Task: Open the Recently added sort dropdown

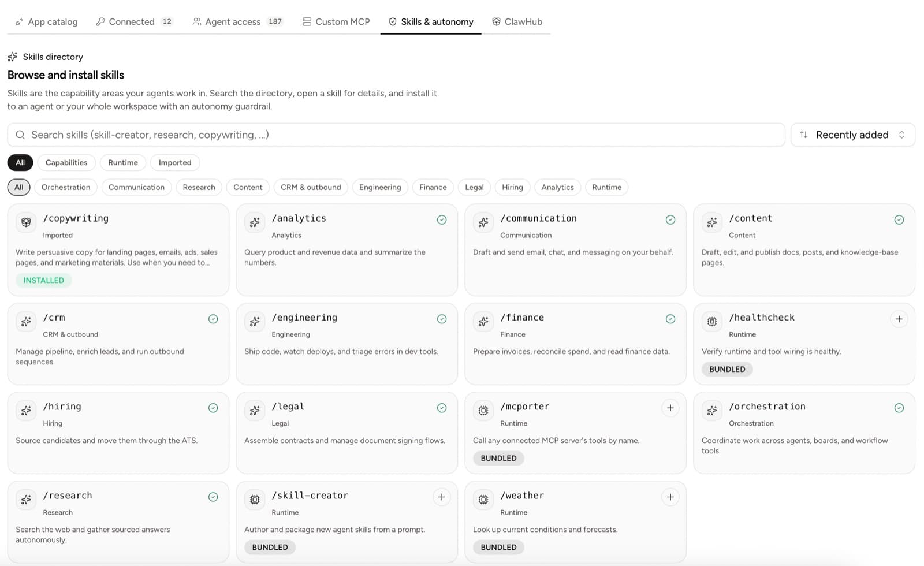Action: click(852, 135)
